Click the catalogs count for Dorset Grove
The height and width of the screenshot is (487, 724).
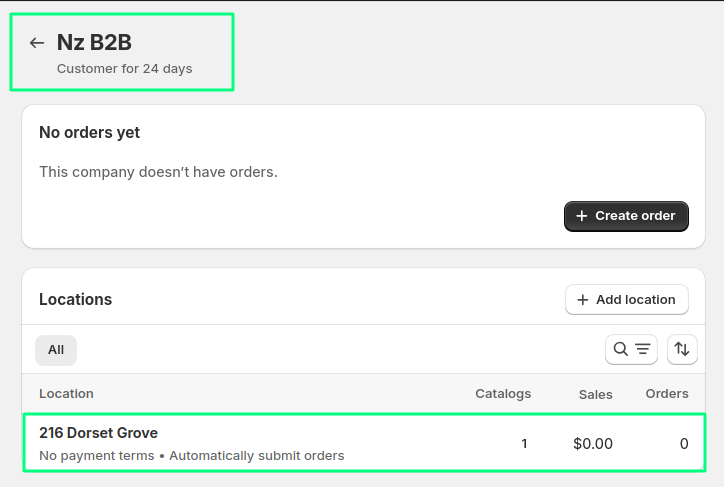524,443
